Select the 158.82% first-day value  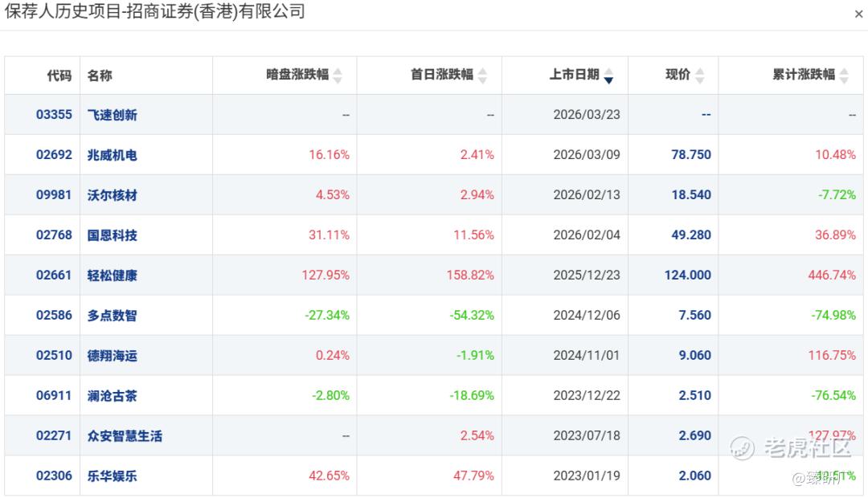point(470,275)
